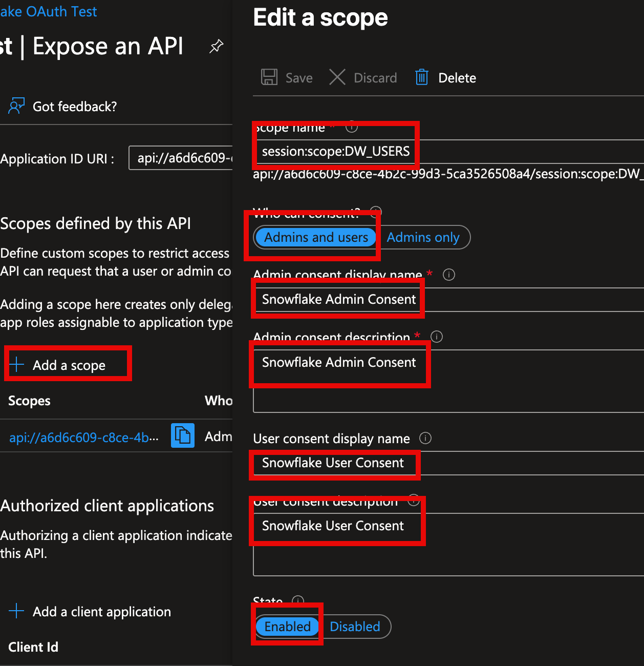Viewport: 644px width, 666px height.
Task: Click the Save floppy disk icon
Action: pos(269,77)
